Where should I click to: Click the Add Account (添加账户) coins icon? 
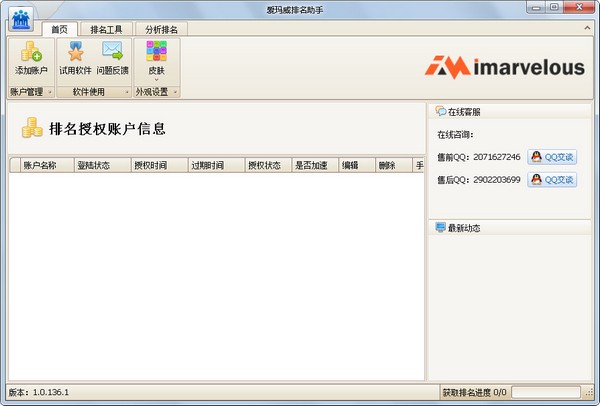[31, 52]
